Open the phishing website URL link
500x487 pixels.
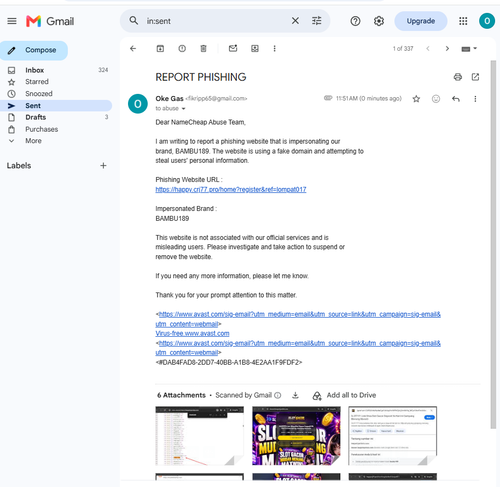[231, 189]
